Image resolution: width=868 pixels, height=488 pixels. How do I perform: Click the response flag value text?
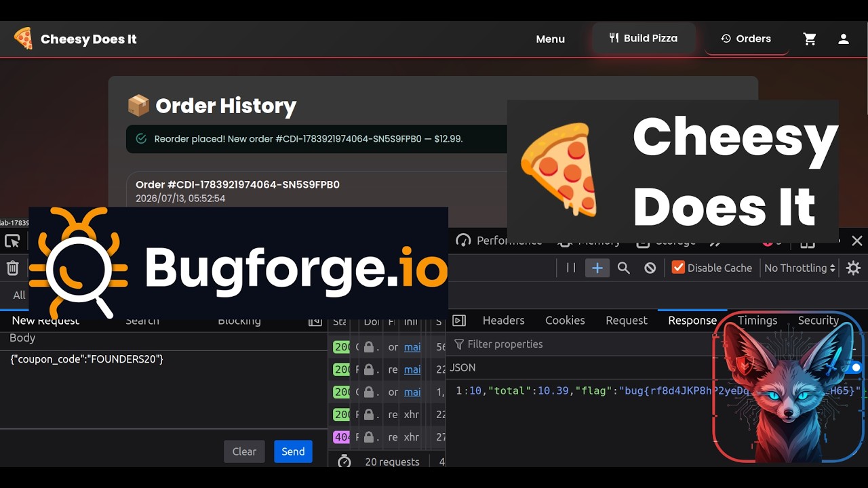(x=739, y=390)
